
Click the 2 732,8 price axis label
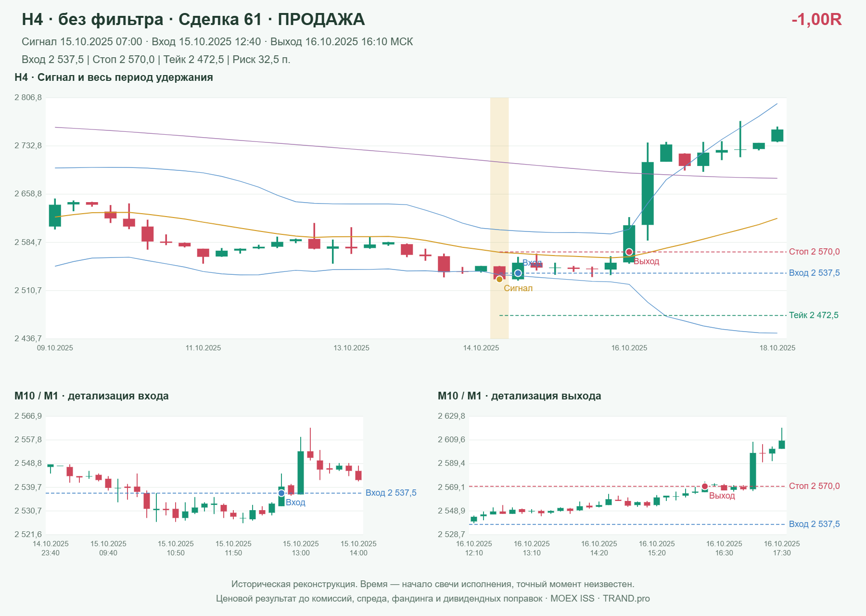28,146
